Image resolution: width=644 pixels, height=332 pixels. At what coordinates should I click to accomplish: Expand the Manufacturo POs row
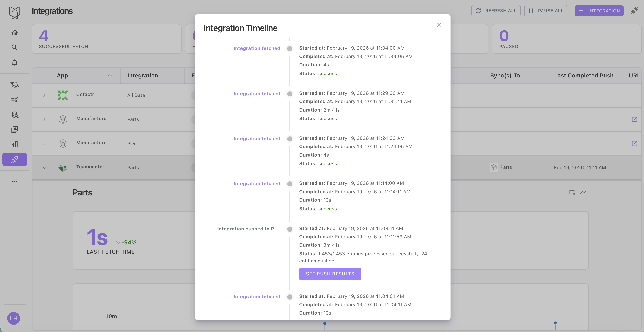tap(44, 144)
